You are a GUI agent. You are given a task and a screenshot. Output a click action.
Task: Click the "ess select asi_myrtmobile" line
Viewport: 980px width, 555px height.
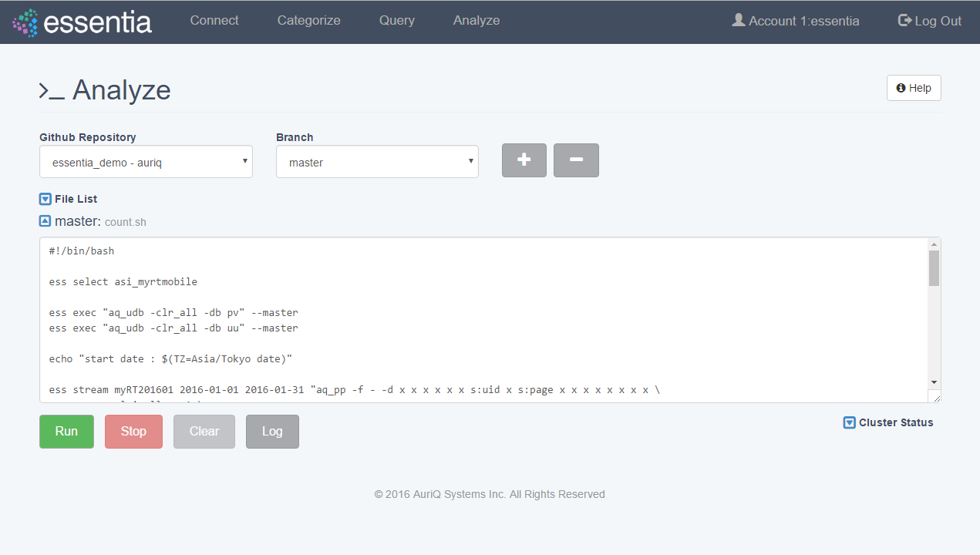click(x=123, y=281)
